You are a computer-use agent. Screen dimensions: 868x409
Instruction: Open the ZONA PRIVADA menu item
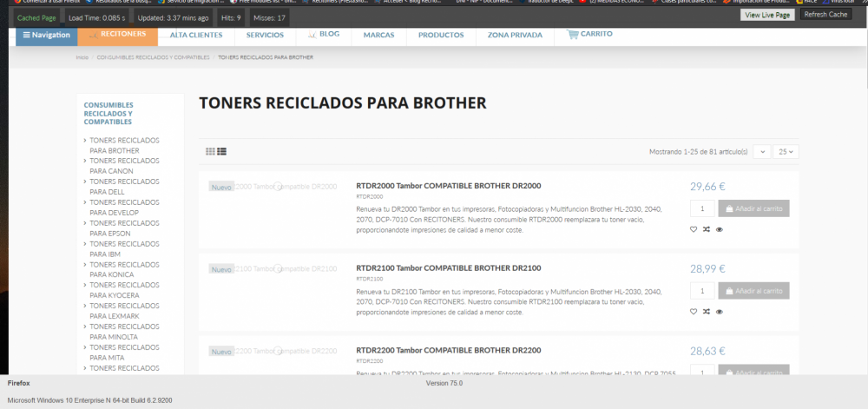(x=515, y=35)
